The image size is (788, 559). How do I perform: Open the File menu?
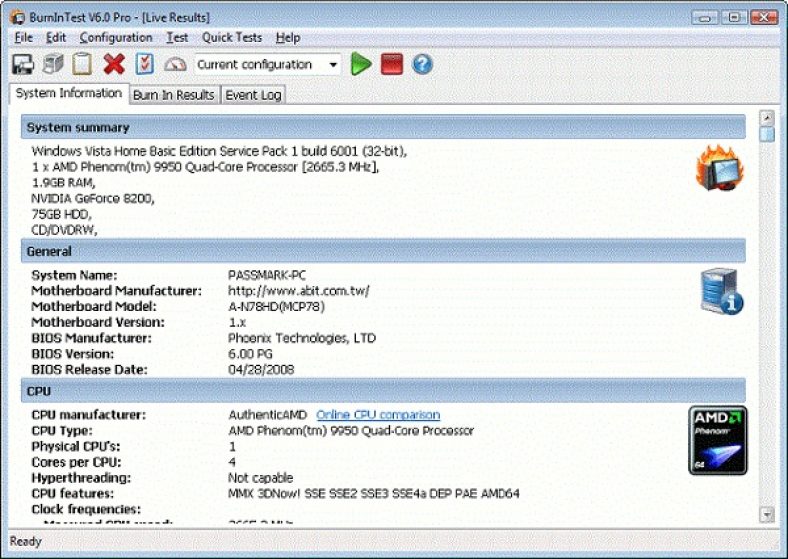24,38
